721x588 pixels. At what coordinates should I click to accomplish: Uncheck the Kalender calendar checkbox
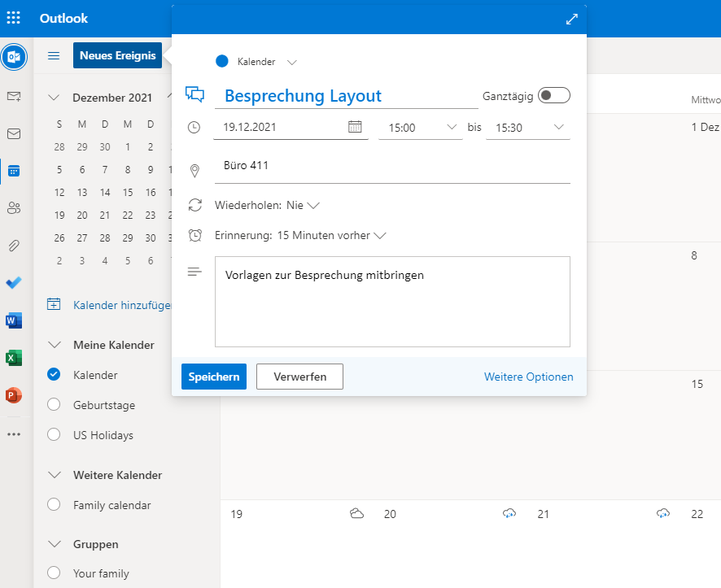(x=54, y=374)
